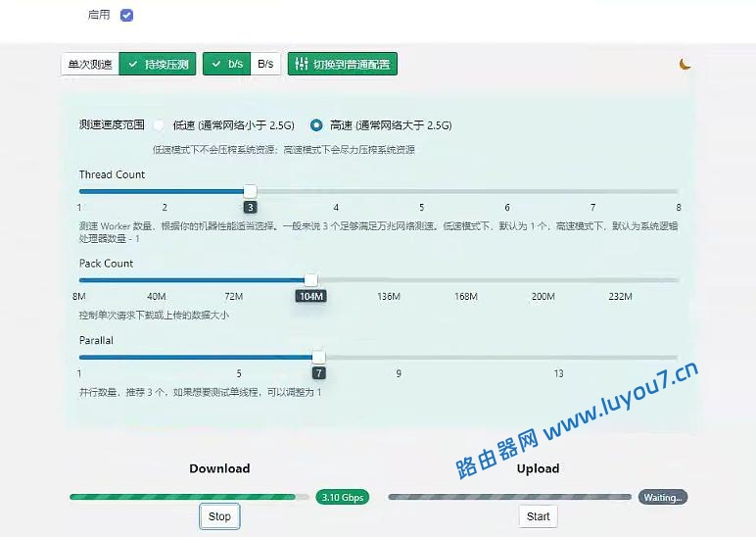Set Pack Count to 168M tick
This screenshot has height=537, width=756.
click(x=466, y=296)
